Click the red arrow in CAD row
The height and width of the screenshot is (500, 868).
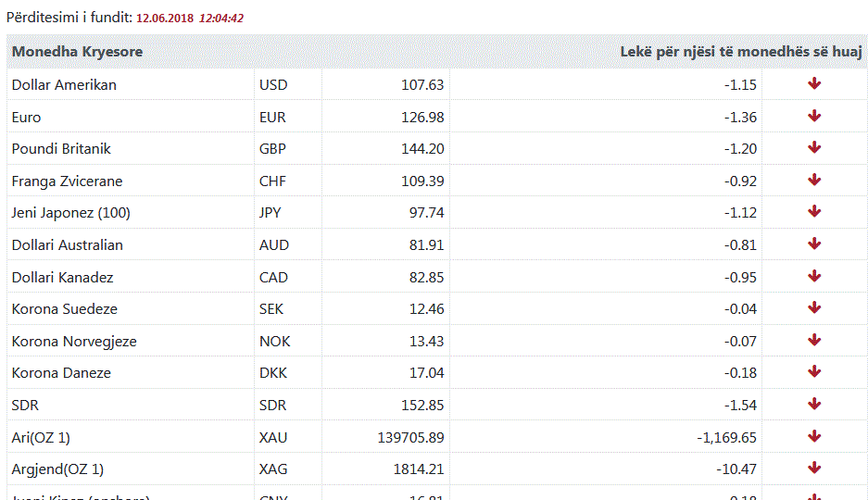pos(814,276)
